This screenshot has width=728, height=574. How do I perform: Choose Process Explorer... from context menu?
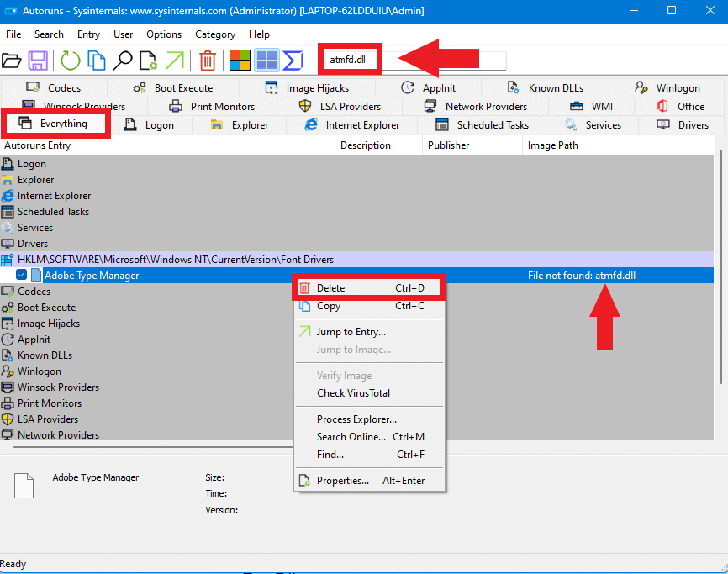pos(370,419)
